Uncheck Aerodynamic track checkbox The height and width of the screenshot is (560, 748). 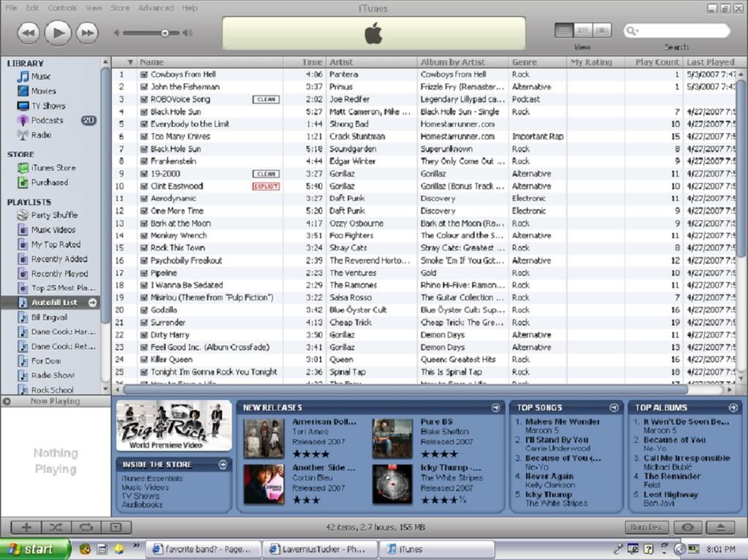(x=144, y=199)
